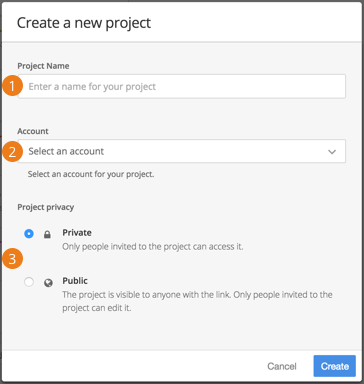The image size is (364, 384).
Task: Open the Select an account dropdown
Action: coord(182,151)
